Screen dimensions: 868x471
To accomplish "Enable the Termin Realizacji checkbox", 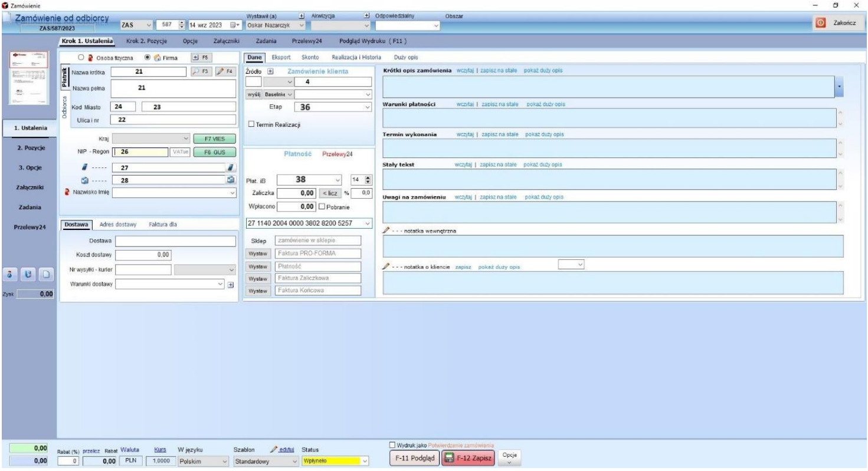I will coord(251,123).
